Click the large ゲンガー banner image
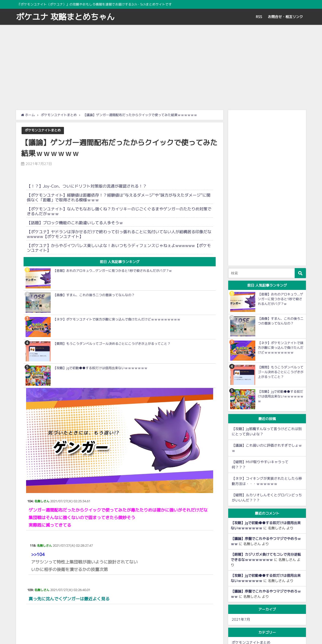 coord(120,440)
